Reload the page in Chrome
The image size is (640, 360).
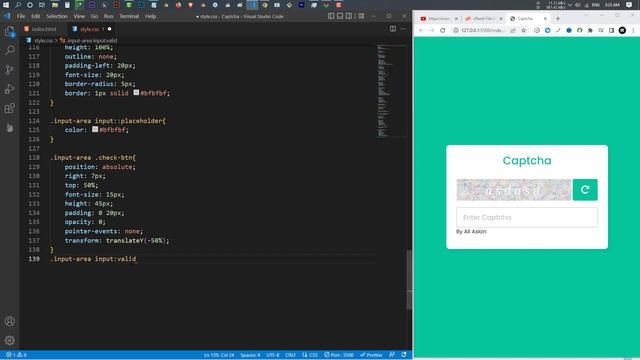(x=442, y=31)
